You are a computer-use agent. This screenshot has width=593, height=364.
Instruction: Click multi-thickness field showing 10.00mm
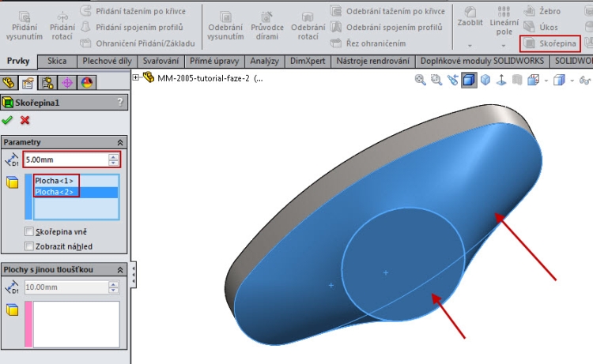click(66, 287)
